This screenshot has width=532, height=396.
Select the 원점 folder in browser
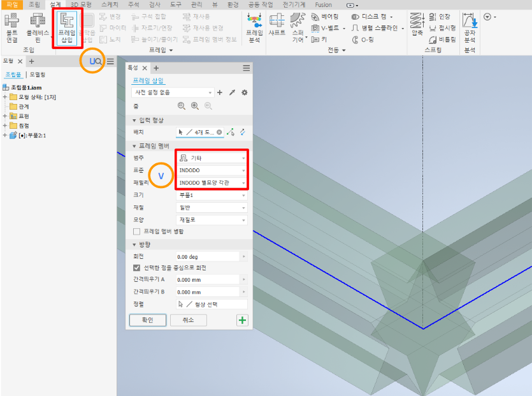[x=20, y=126]
